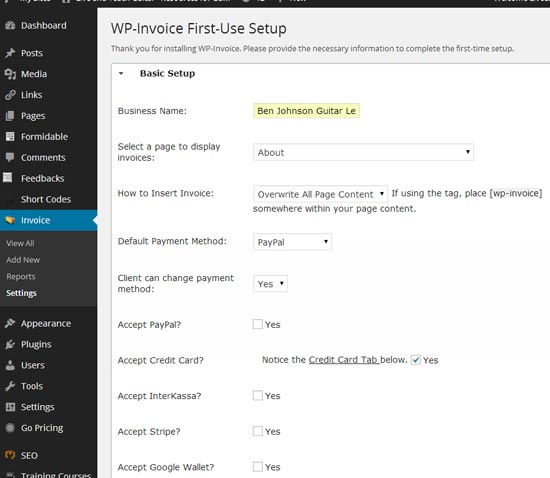This screenshot has height=478, width=550.
Task: Click the Invoice menu icon
Action: [x=10, y=220]
